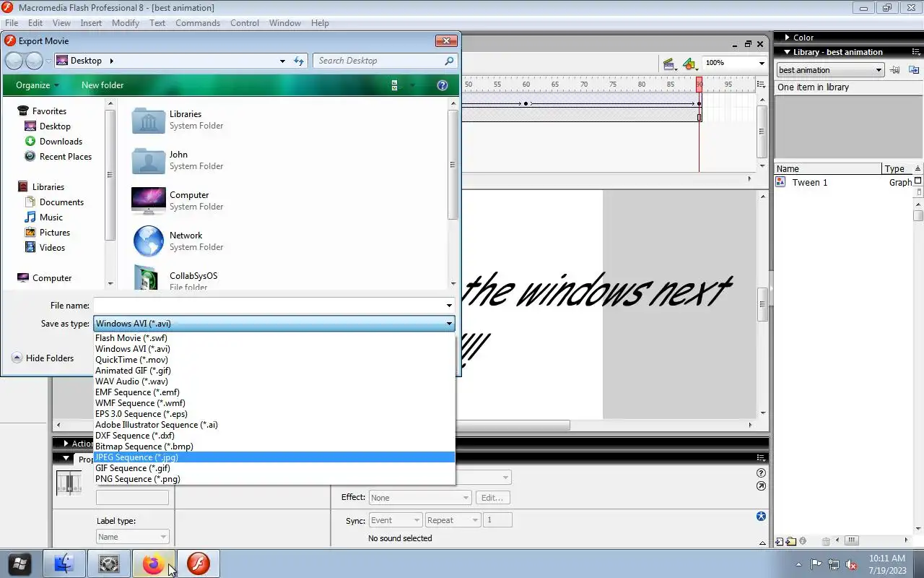Open the New library panel icon
This screenshot has width=924, height=578.
(914, 70)
